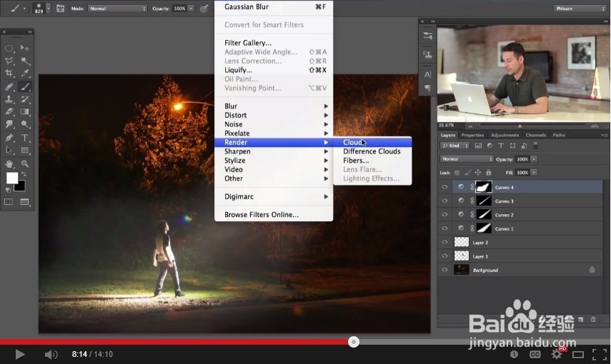Choose Difference Clouds filter

372,151
